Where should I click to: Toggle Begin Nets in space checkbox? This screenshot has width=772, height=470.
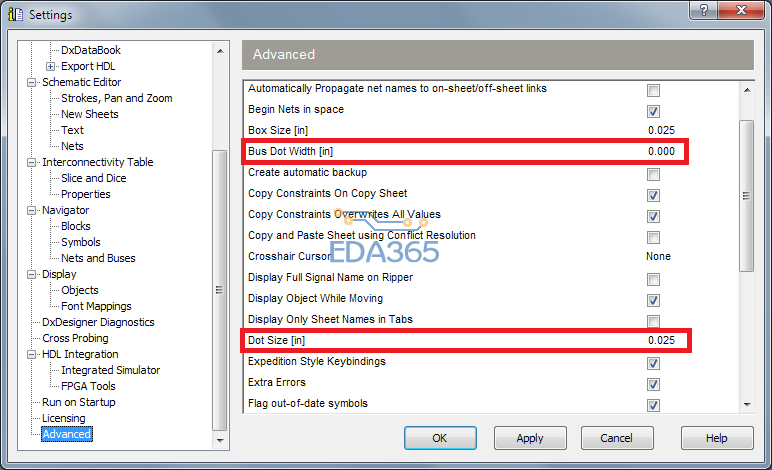click(653, 110)
